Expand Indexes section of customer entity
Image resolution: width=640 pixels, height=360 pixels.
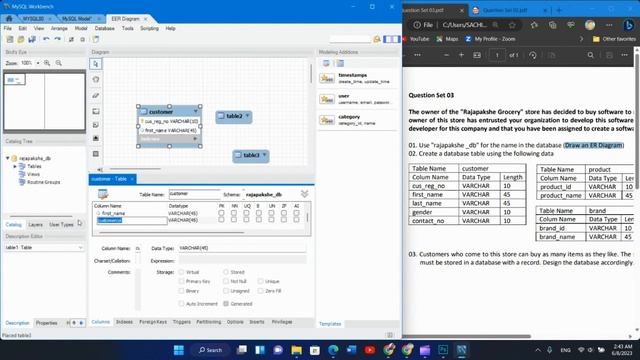click(195, 139)
